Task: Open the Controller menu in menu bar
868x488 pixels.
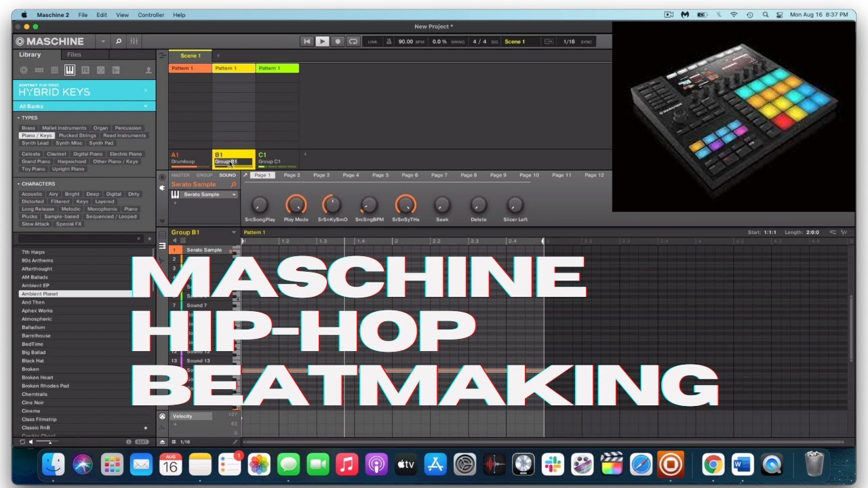Action: pos(151,14)
